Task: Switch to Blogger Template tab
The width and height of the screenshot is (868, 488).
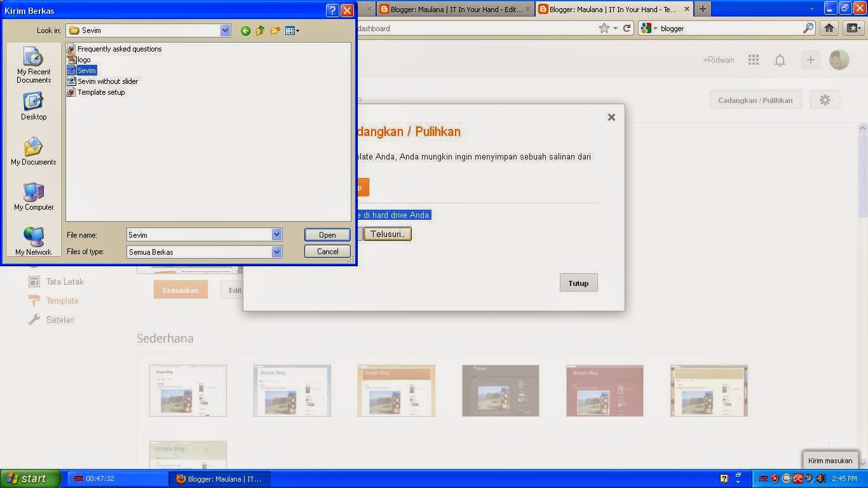Action: (x=613, y=9)
